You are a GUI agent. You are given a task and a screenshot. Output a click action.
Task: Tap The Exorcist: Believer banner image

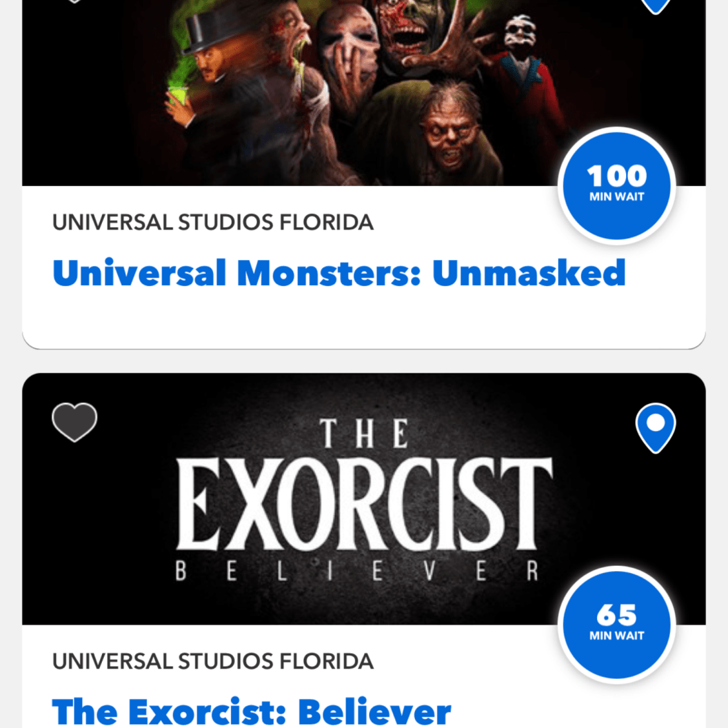[x=364, y=500]
